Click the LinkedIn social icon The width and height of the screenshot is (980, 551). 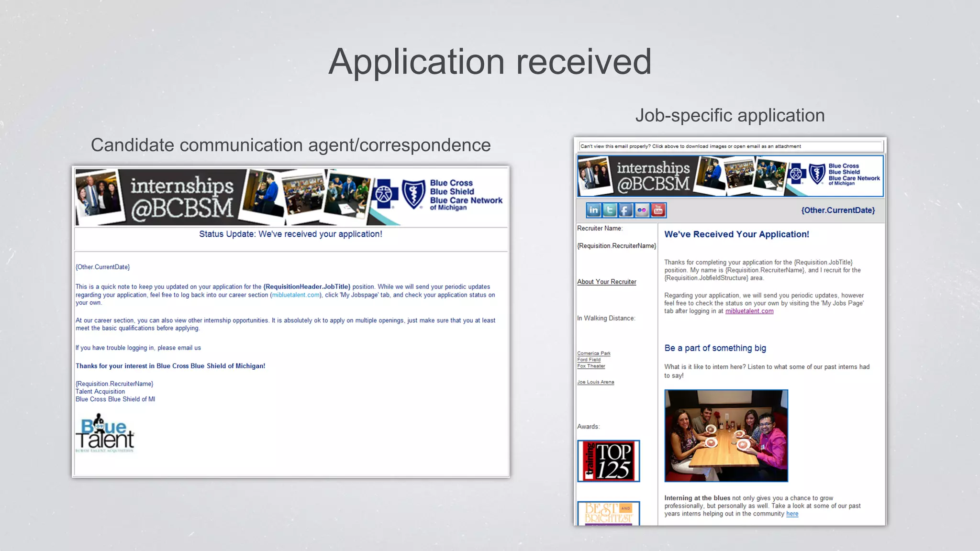click(x=594, y=210)
